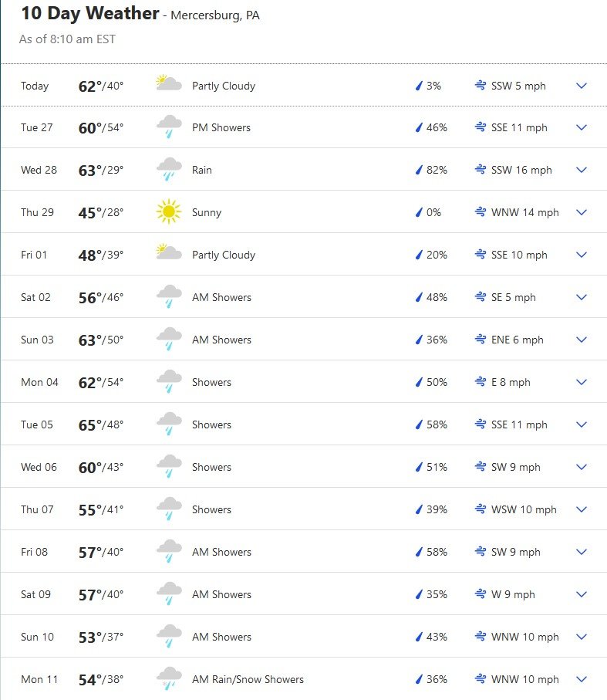This screenshot has width=607, height=700.
Task: Expand the Sun 10 forecast chevron
Action: [x=582, y=637]
